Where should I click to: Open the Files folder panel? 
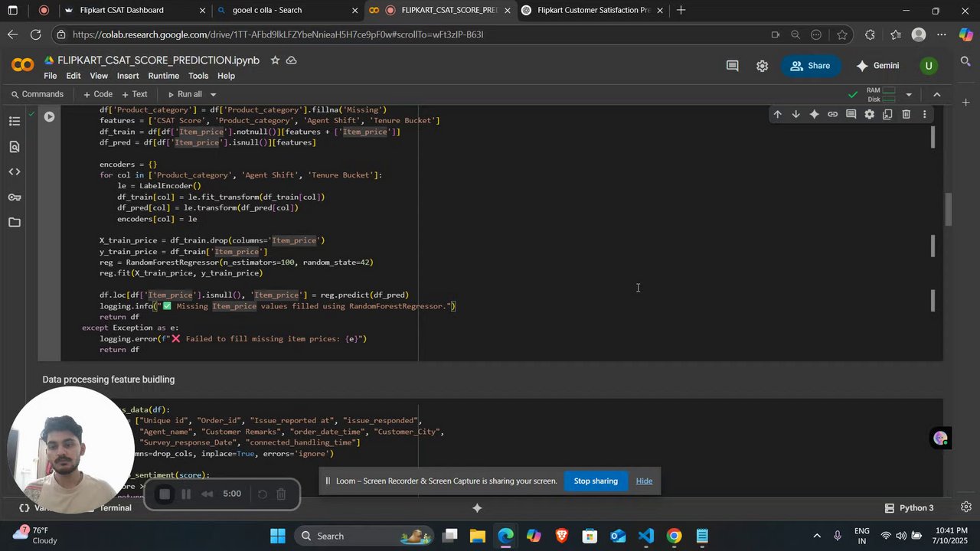point(15,223)
